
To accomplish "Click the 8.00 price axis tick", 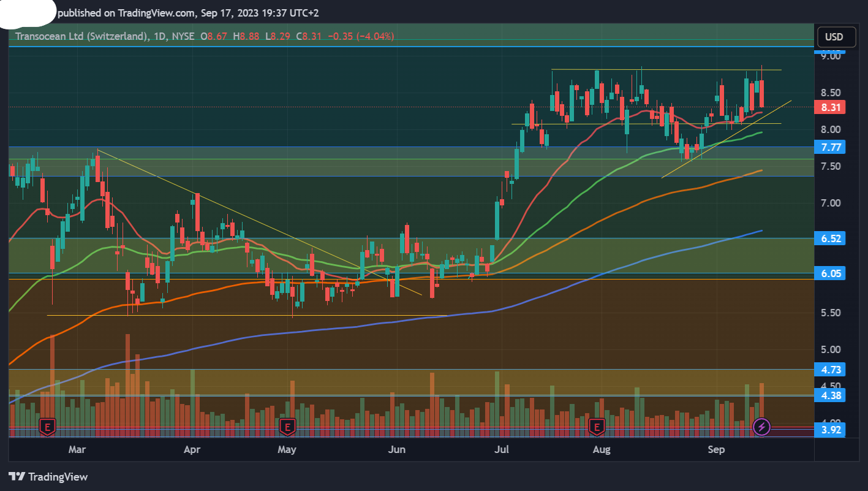I will [x=831, y=130].
